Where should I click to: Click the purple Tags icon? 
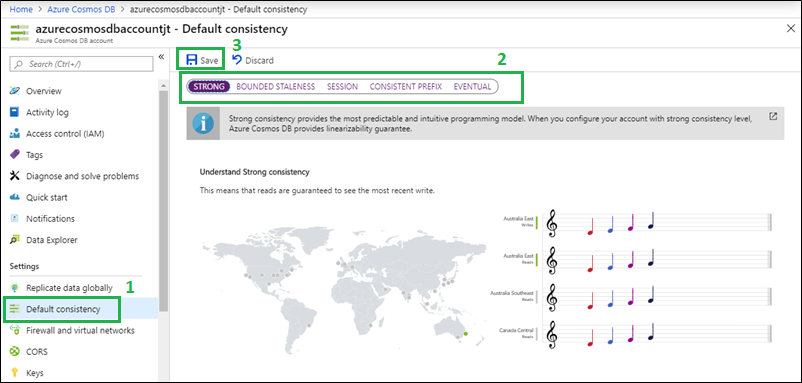tap(15, 155)
